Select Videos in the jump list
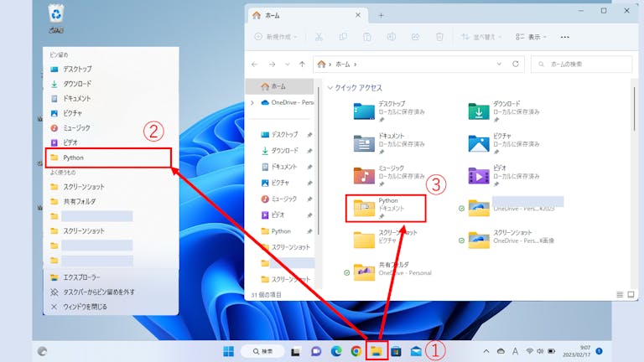Image resolution: width=644 pixels, height=362 pixels. coord(111,142)
